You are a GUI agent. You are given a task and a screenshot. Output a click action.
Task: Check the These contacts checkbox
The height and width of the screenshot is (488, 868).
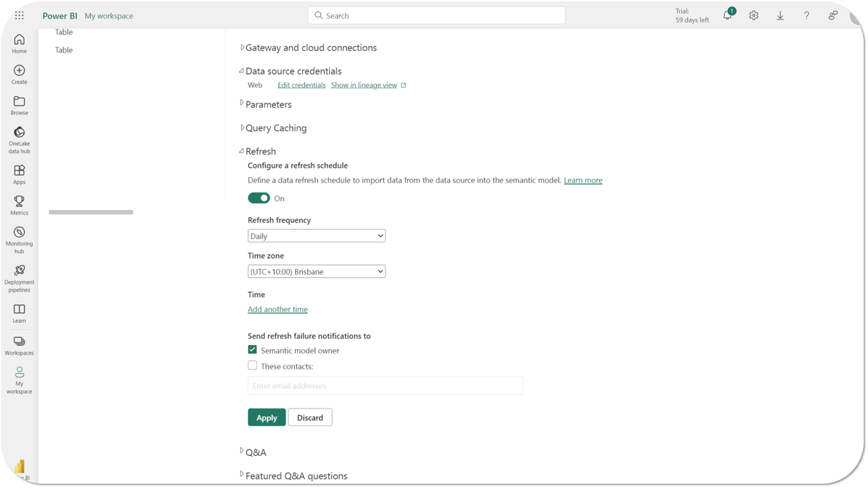click(252, 366)
